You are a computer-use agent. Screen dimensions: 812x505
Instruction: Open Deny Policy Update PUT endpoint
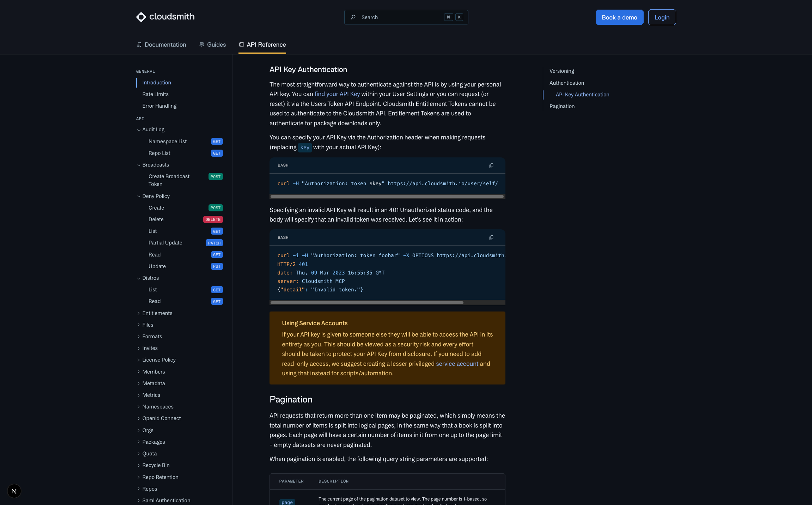click(x=185, y=266)
